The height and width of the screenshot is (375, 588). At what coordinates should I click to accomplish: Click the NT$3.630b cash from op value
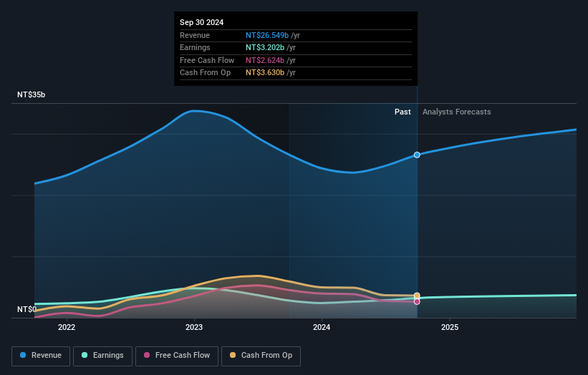265,73
